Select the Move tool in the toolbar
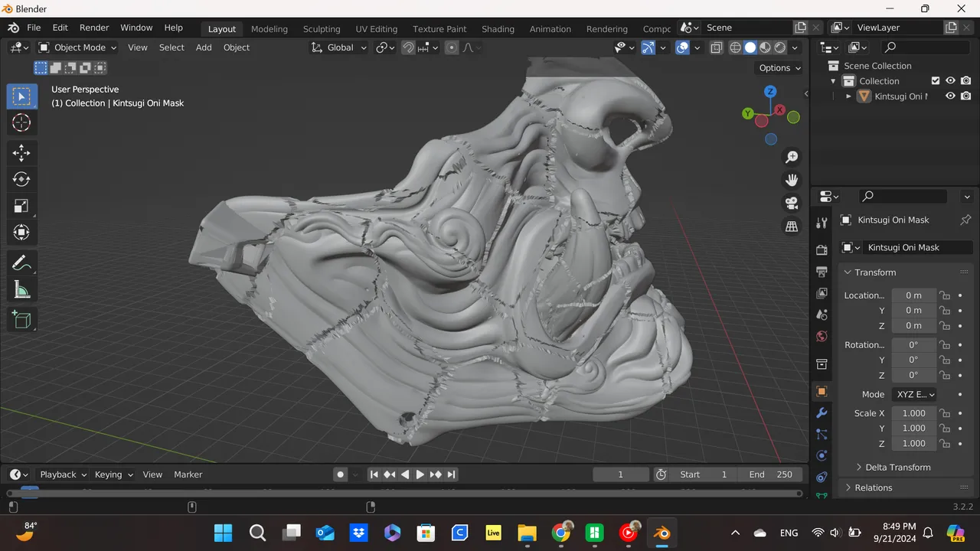 pyautogui.click(x=21, y=153)
